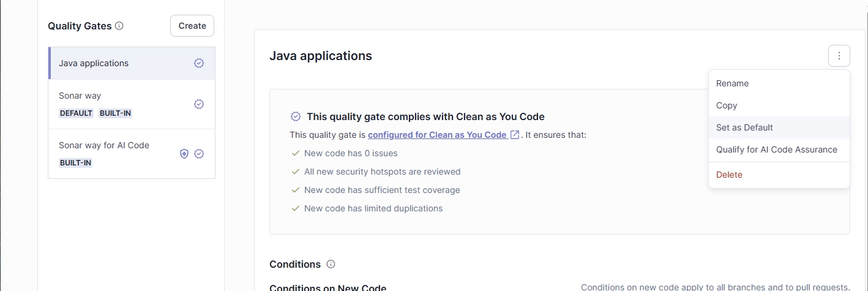The width and height of the screenshot is (868, 291).
Task: Select Qualify for AI Code Assurance
Action: 776,149
